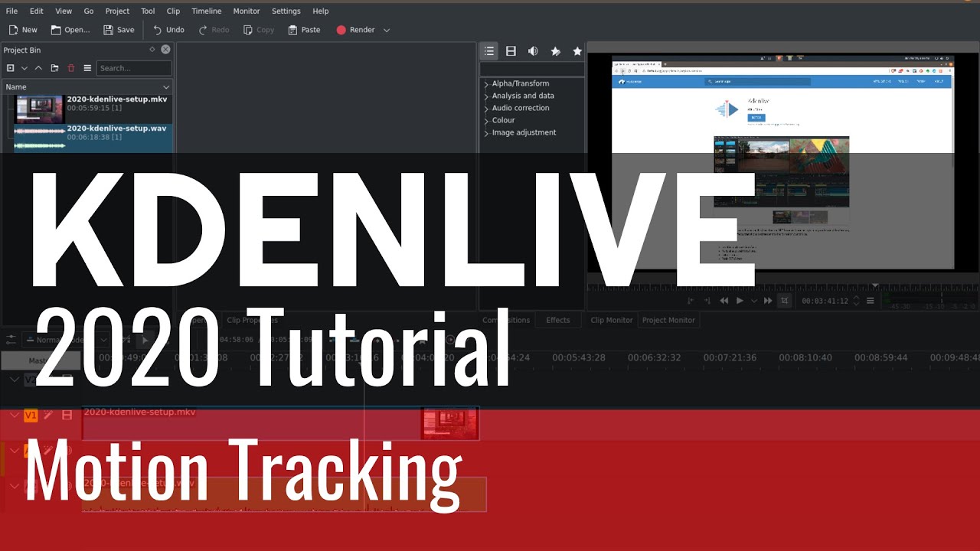Open the File menu
This screenshot has width=980, height=551.
pos(11,11)
